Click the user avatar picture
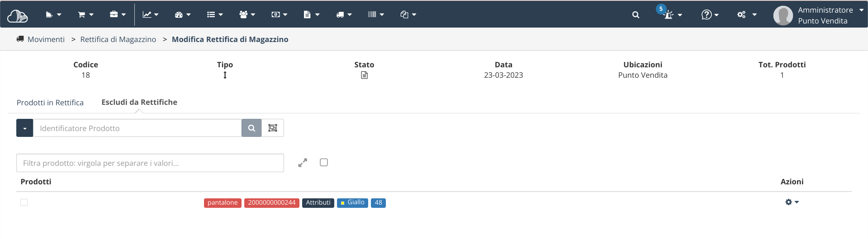This screenshot has width=868, height=239. click(x=783, y=15)
